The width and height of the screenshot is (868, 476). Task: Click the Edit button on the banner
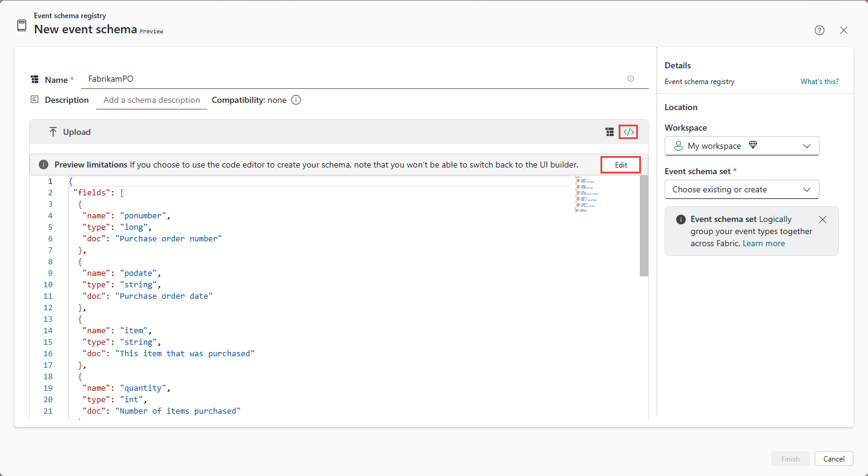click(620, 164)
